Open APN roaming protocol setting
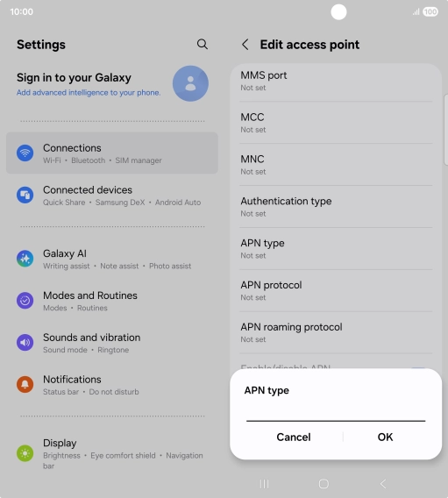Image resolution: width=448 pixels, height=498 pixels. coord(336,332)
